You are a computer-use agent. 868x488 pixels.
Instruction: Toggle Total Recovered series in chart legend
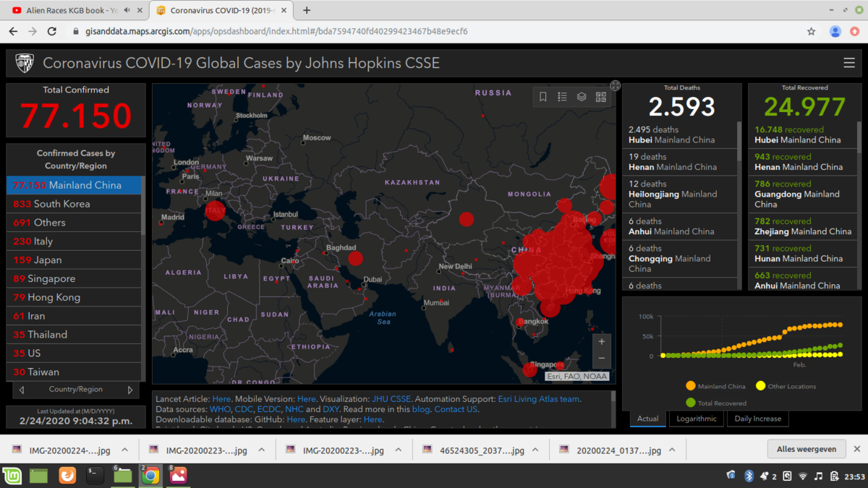716,403
